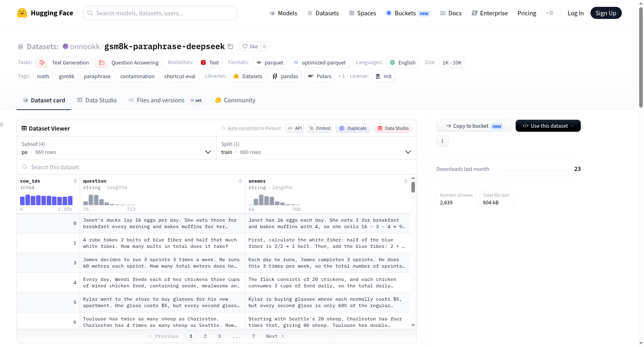The image size is (644, 347).
Task: Select the English language tag
Action: tap(402, 62)
